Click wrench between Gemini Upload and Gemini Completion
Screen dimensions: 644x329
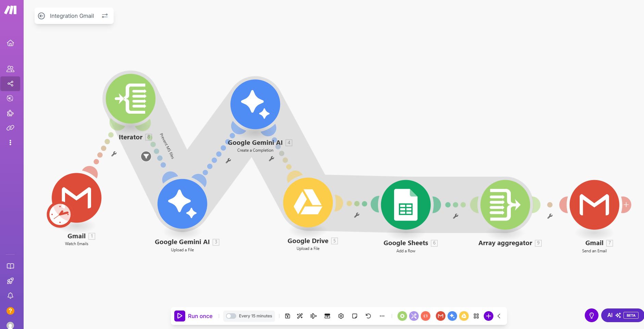pos(228,161)
